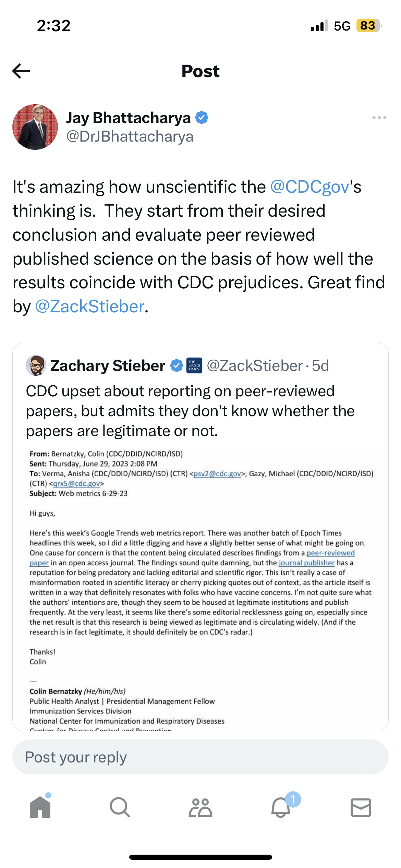Open the quoted post text about CDC
The height and width of the screenshot is (868, 401).
[x=190, y=411]
